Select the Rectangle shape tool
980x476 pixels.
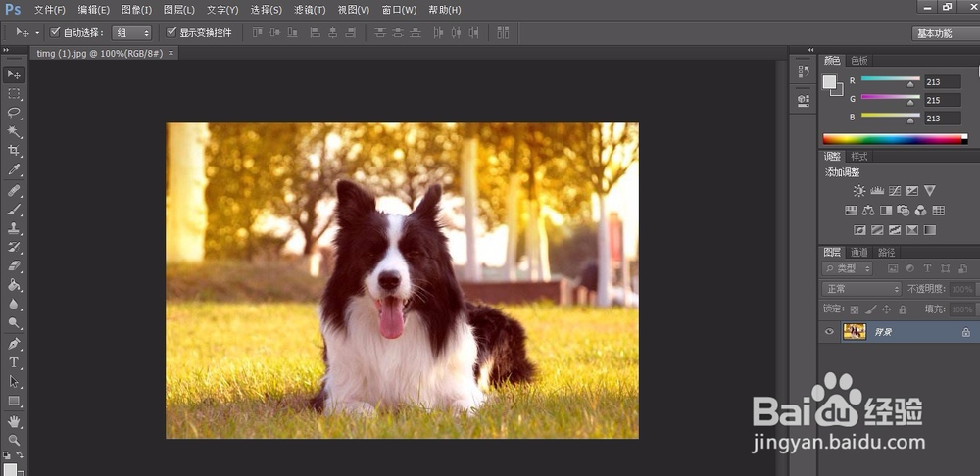(14, 401)
